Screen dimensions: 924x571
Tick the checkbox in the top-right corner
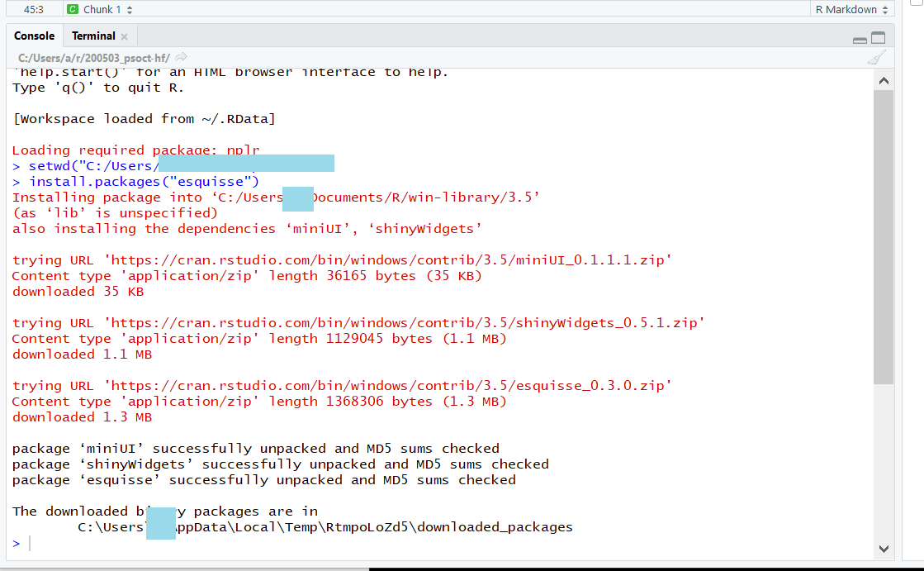(x=916, y=2)
